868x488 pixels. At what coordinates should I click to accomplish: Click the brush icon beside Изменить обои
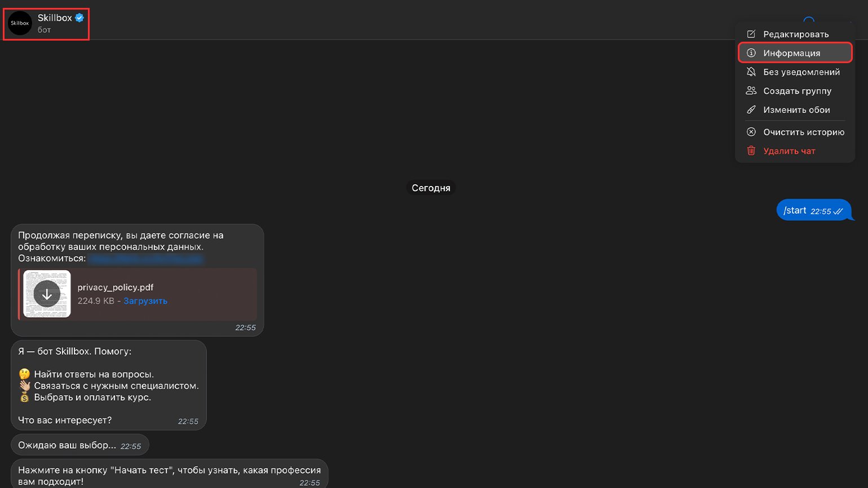[x=751, y=110]
